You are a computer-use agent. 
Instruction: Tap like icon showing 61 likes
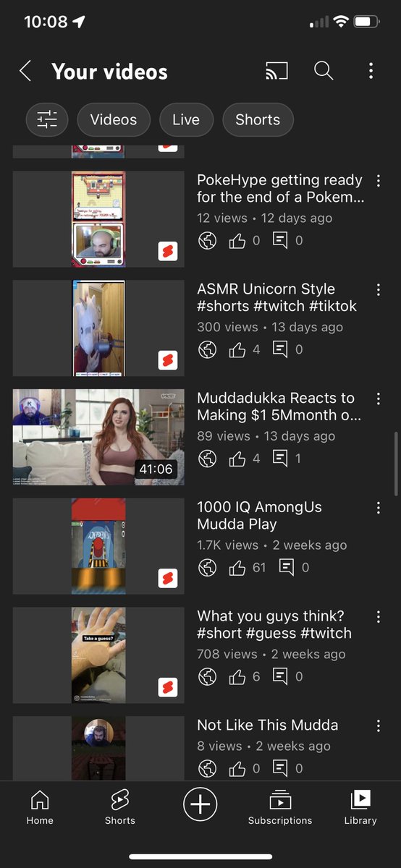coord(237,568)
